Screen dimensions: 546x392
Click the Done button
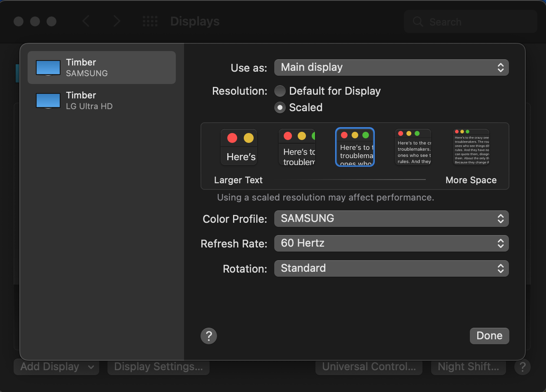(x=489, y=336)
